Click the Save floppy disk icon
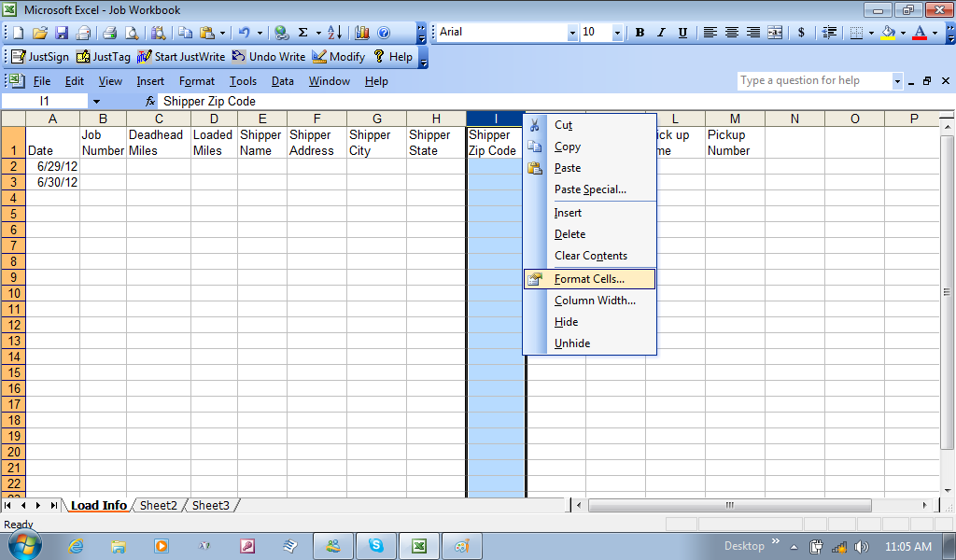Image resolution: width=956 pixels, height=560 pixels. (x=62, y=33)
